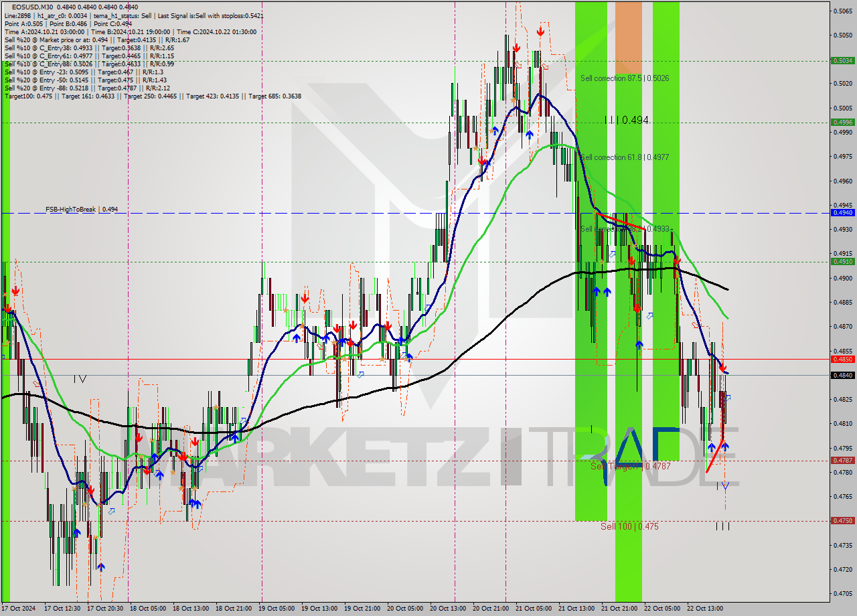Click the 0.4705 price axis value

point(843,593)
